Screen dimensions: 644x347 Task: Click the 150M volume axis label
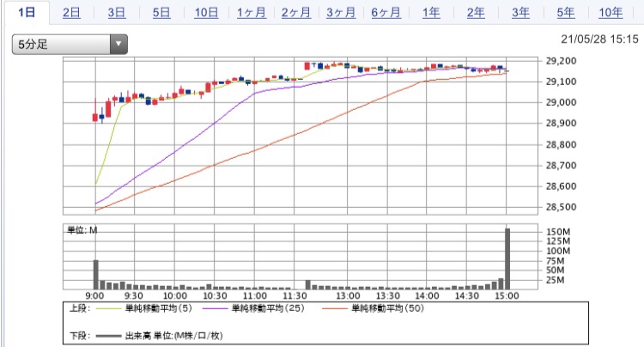click(558, 232)
